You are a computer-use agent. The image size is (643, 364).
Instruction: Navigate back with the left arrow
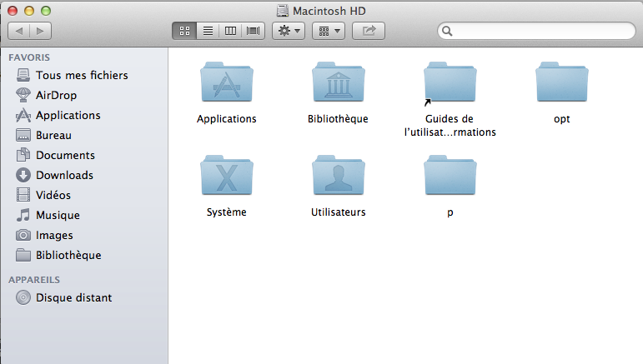(19, 31)
